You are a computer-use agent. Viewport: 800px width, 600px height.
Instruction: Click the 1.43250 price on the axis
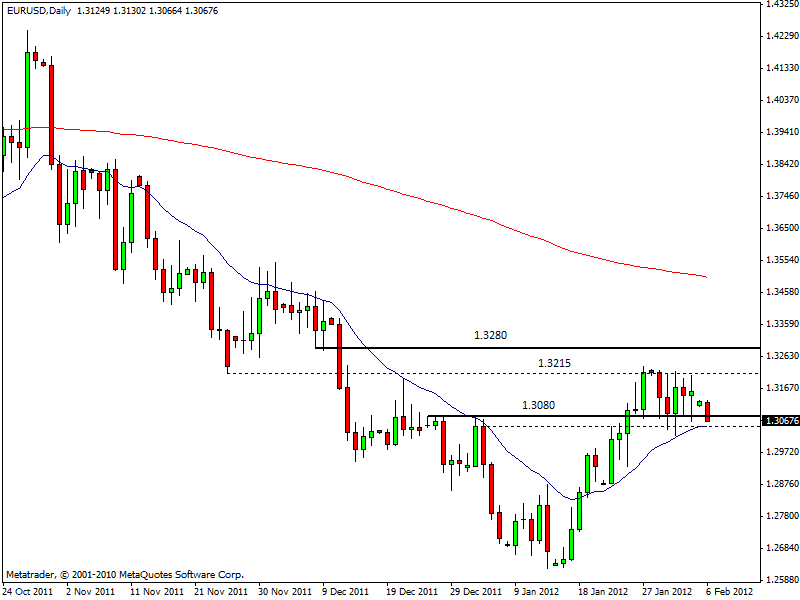(780, 4)
